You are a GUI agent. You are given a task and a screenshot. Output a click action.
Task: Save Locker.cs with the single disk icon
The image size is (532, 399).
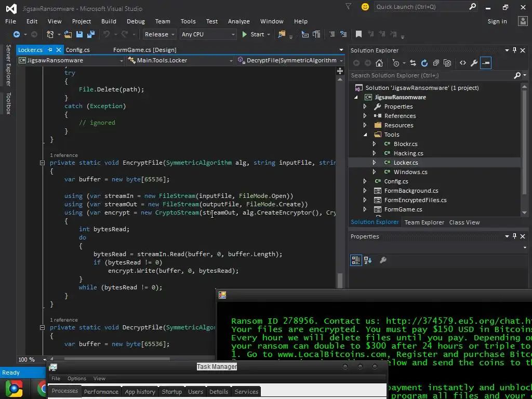click(x=79, y=34)
